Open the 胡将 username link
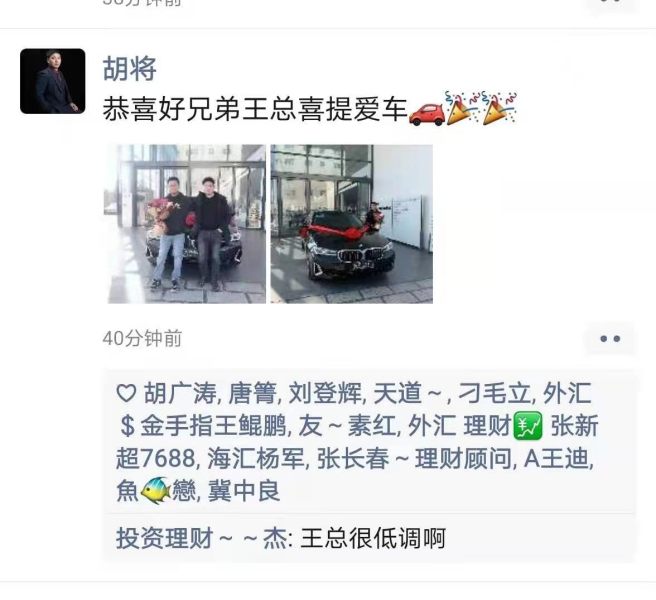This screenshot has height=600, width=656. pyautogui.click(x=130, y=68)
